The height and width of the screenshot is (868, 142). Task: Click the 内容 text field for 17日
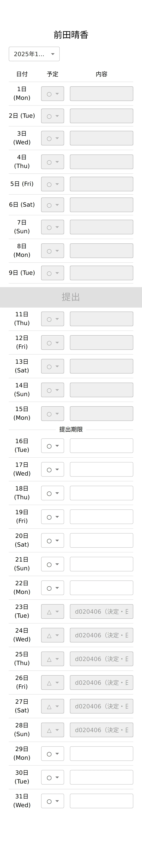(102, 469)
